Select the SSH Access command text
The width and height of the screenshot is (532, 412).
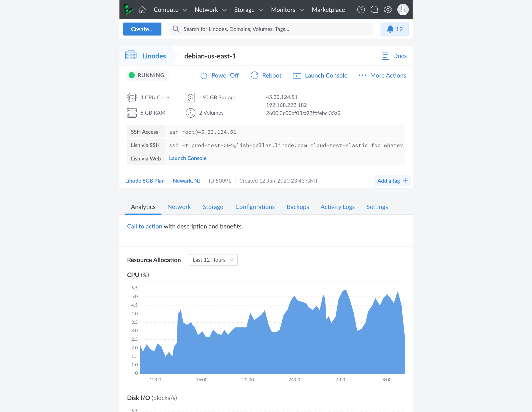pos(202,132)
